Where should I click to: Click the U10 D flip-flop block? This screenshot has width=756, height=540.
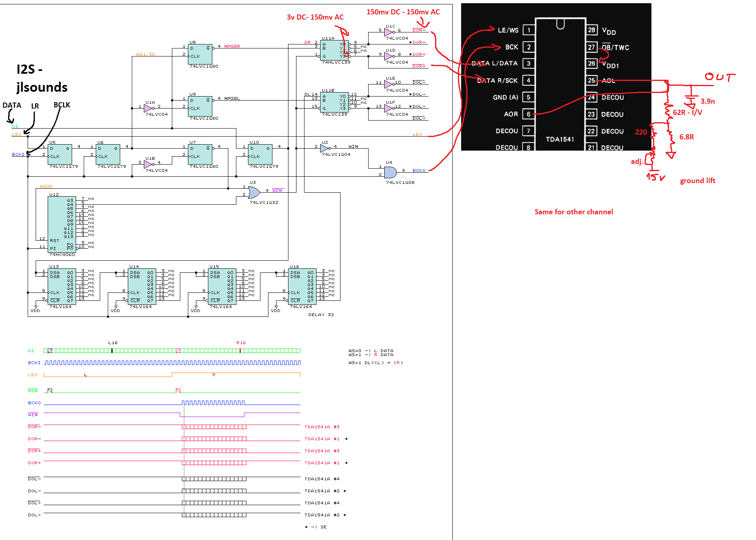pyautogui.click(x=260, y=154)
